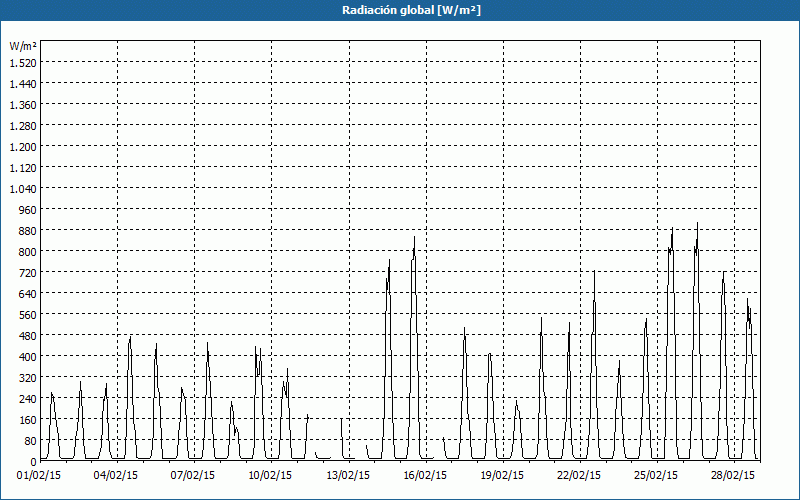The height and width of the screenshot is (500, 800).
Task: Click the 1.200 y-axis label
Action: [23, 146]
